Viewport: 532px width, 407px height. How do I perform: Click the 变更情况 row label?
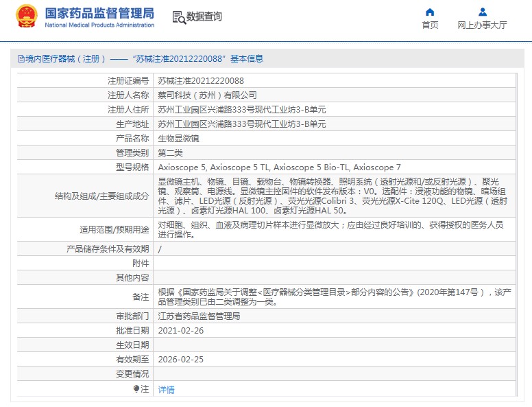[x=132, y=374]
